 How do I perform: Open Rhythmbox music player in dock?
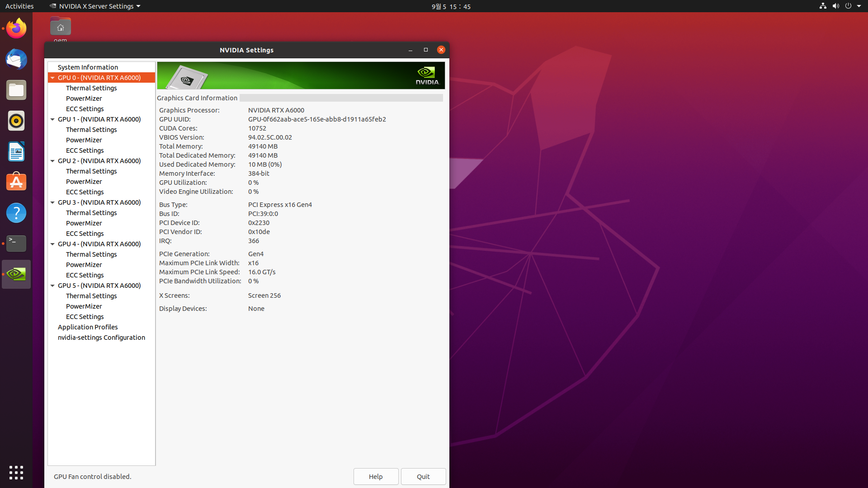coord(16,121)
